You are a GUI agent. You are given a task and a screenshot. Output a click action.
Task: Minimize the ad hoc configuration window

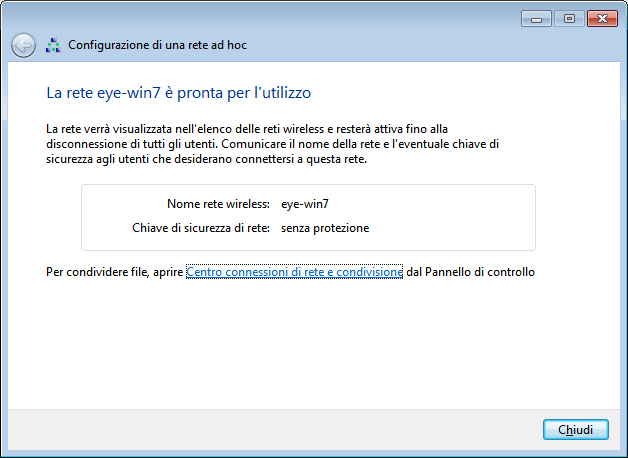click(536, 19)
